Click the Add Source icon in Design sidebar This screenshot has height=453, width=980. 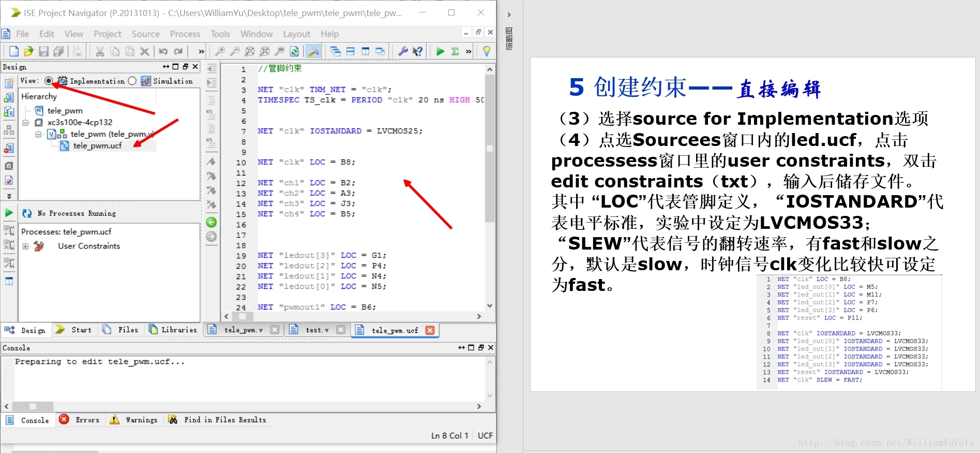pyautogui.click(x=9, y=97)
